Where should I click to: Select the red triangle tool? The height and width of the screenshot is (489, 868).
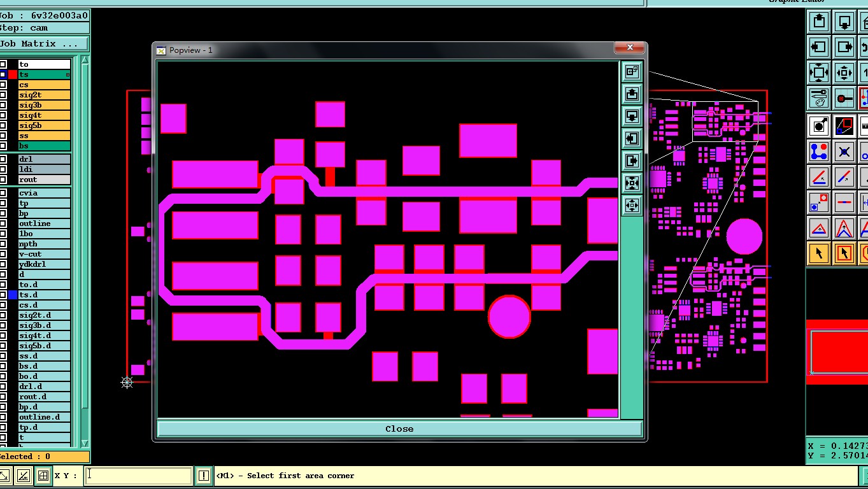coord(819,228)
